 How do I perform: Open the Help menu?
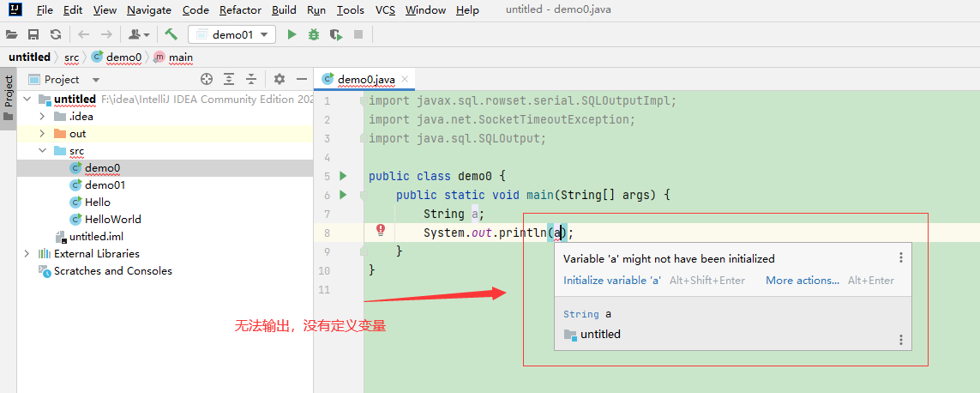click(467, 10)
